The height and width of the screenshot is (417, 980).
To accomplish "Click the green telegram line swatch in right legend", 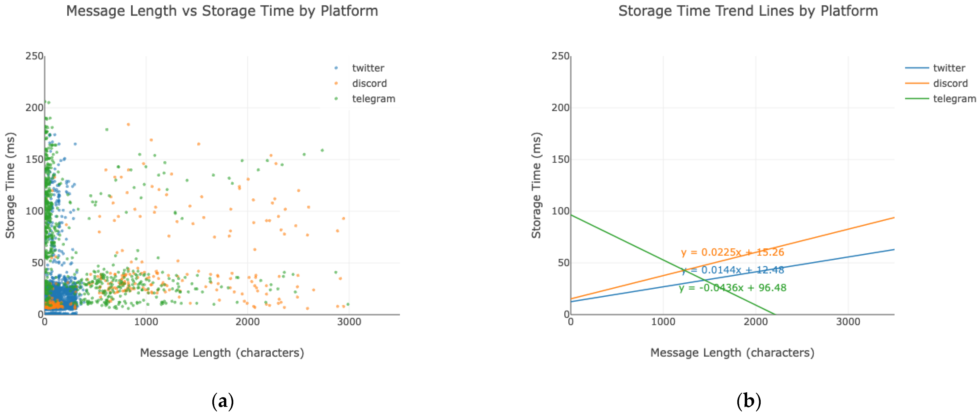I will 917,99.
